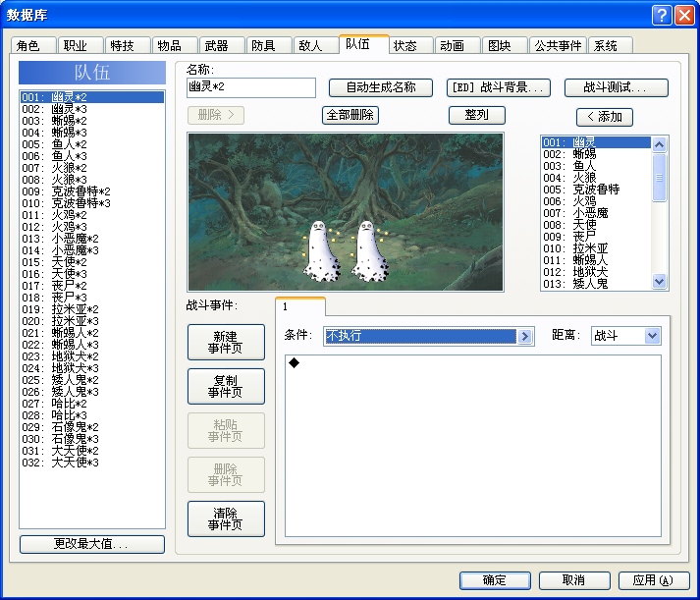Click the < 添加 button

(605, 117)
